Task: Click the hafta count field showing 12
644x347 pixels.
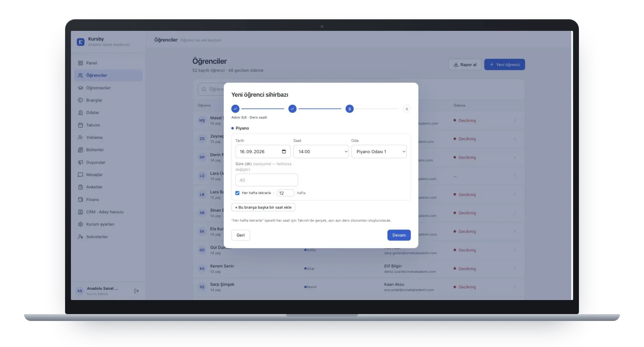Action: click(285, 193)
